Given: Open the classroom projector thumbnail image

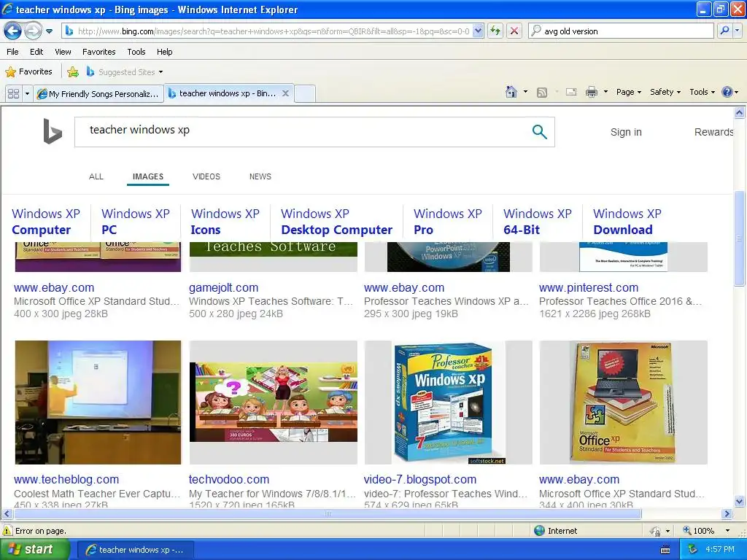Looking at the screenshot, I should [98, 402].
